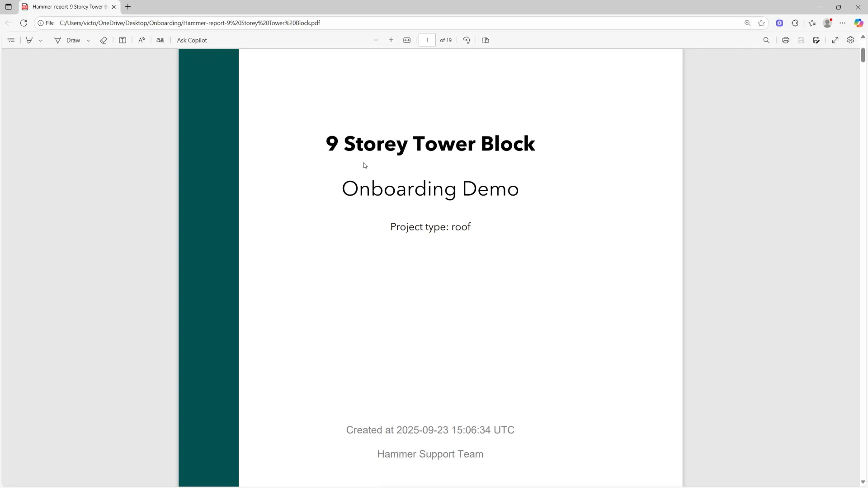Activate the Draw tool

point(67,40)
